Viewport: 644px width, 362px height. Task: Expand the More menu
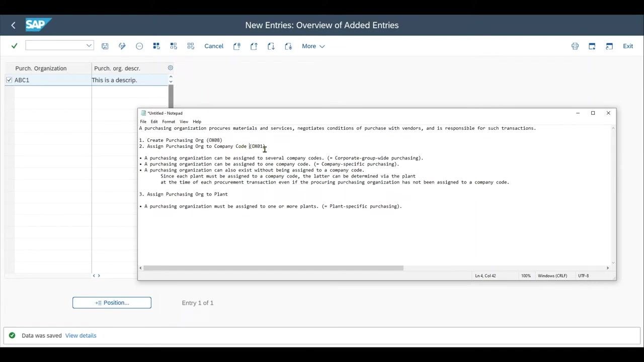pyautogui.click(x=313, y=46)
